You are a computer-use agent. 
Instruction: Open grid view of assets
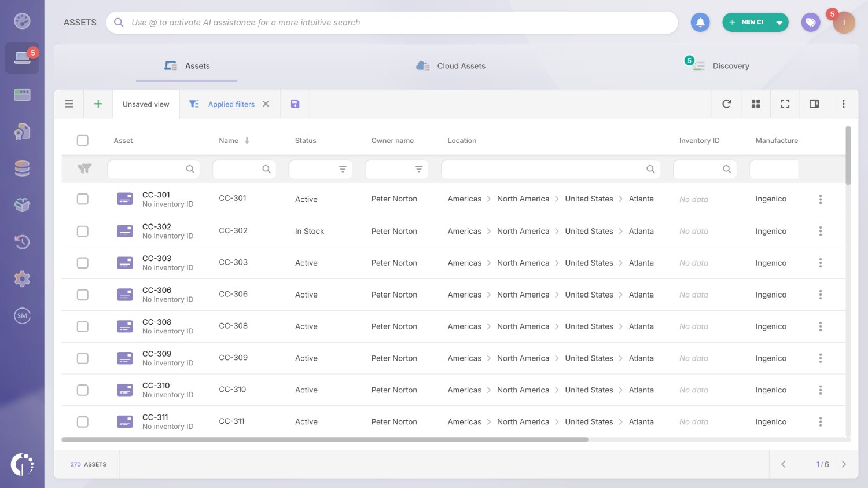(756, 104)
